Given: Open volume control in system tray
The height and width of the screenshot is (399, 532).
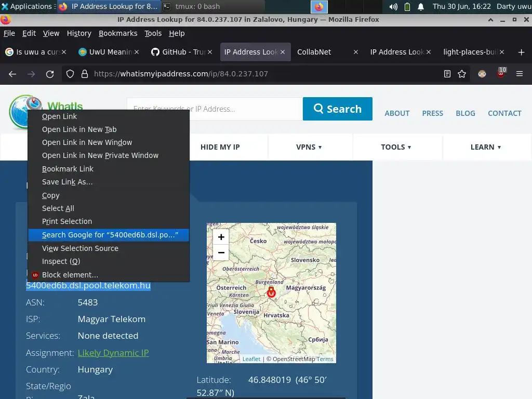Looking at the screenshot, I should coord(393,6).
